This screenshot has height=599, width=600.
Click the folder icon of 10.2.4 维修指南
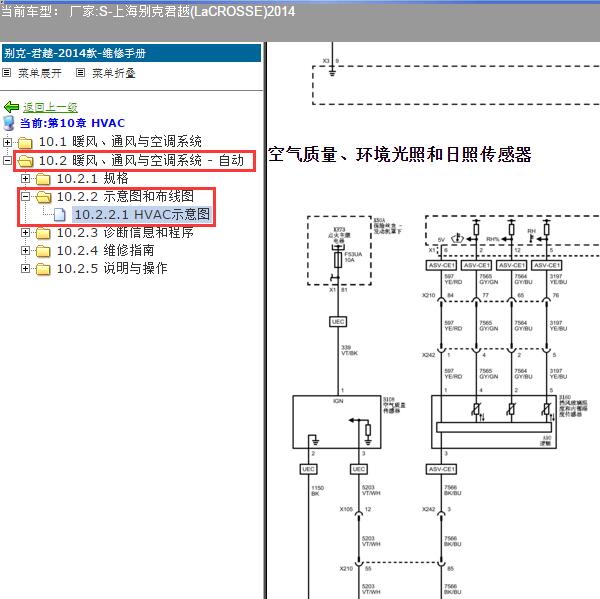click(x=43, y=251)
